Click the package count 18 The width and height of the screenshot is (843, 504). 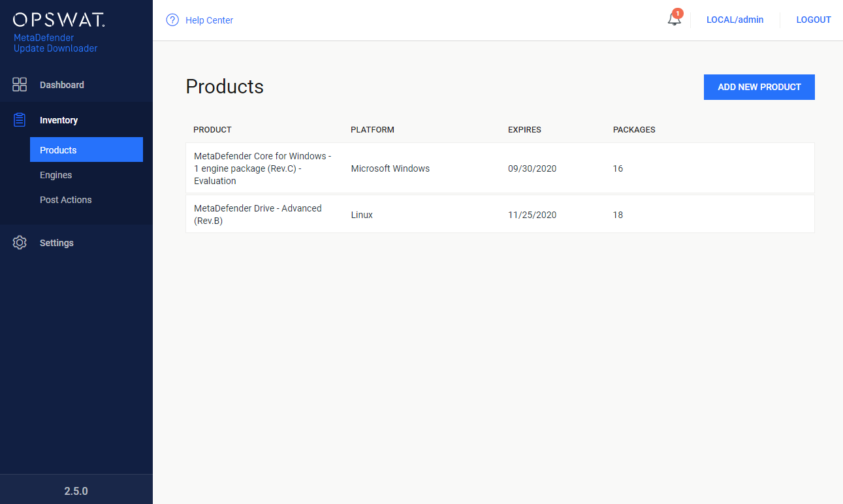(x=618, y=215)
